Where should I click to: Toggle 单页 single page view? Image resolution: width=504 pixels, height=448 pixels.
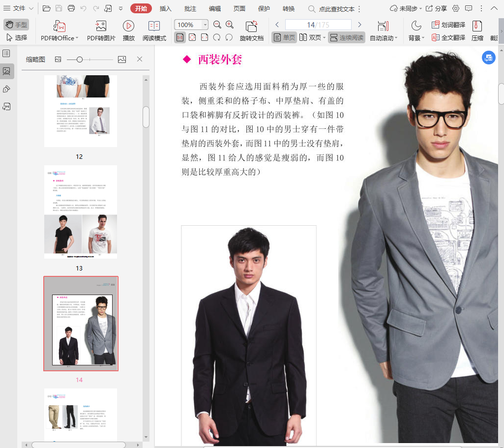[x=284, y=37]
